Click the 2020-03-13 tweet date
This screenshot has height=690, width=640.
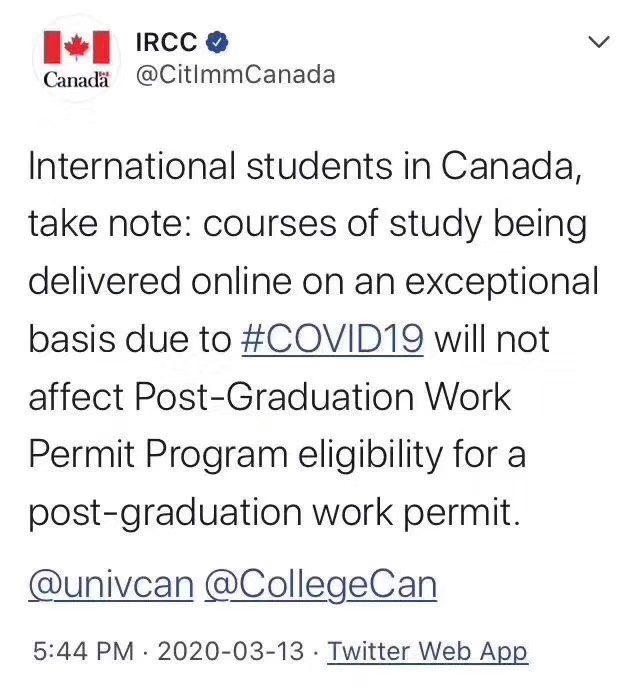coord(232,651)
